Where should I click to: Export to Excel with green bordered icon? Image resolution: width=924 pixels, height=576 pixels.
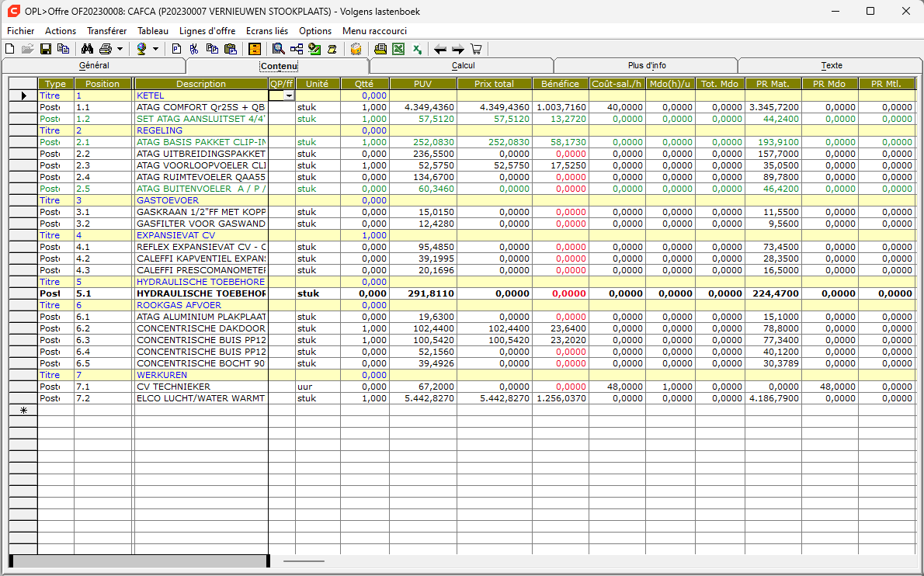(398, 49)
